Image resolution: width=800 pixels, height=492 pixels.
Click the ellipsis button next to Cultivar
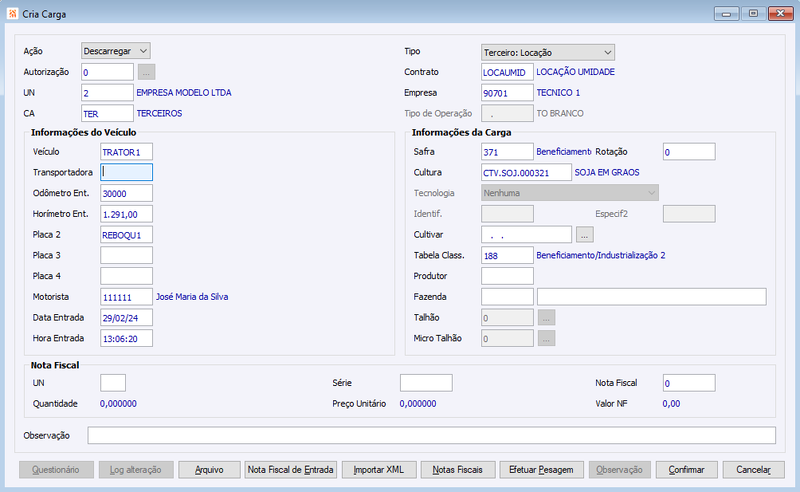point(585,234)
